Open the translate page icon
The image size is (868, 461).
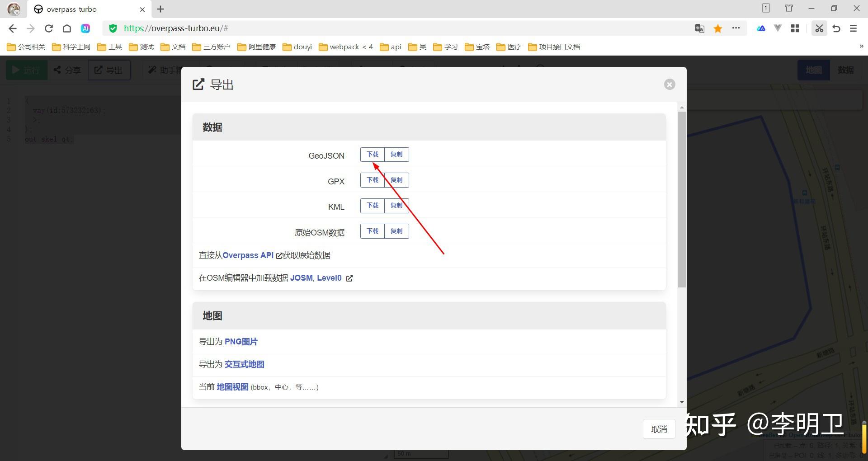[699, 28]
